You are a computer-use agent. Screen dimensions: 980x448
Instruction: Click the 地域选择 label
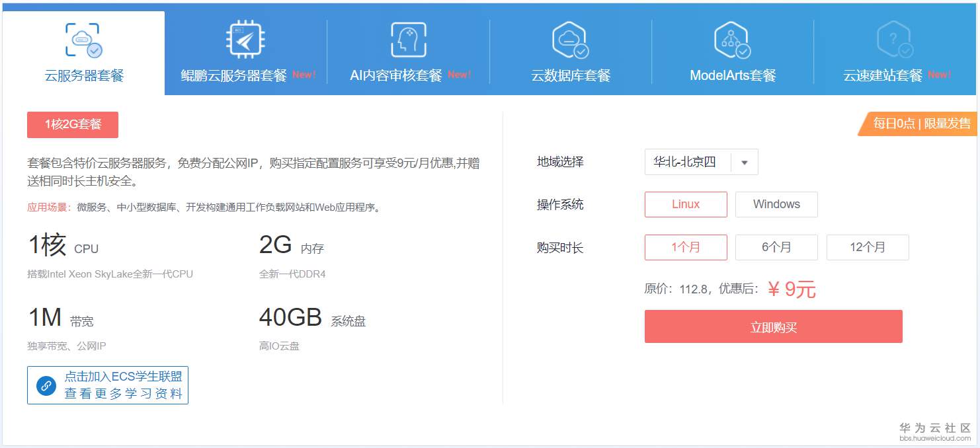click(x=560, y=162)
